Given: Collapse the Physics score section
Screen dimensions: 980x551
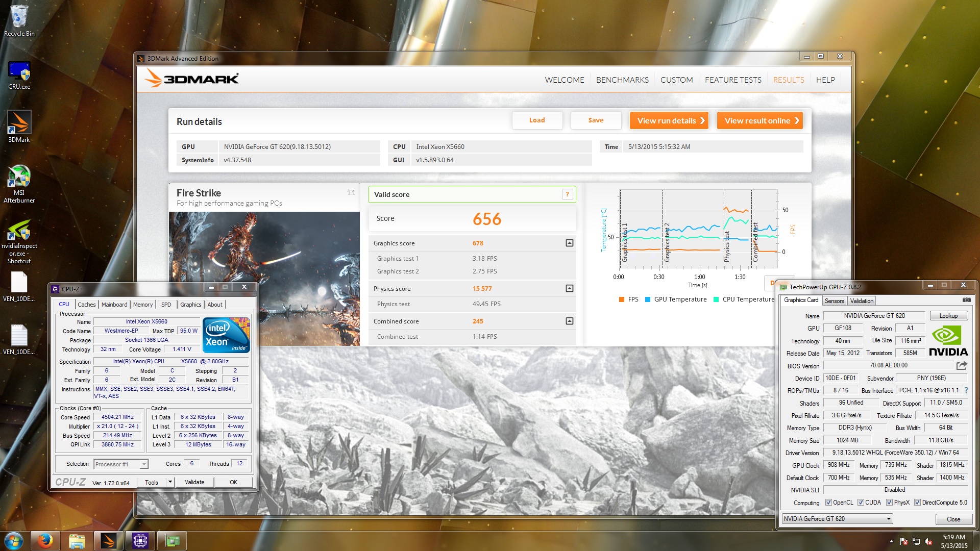Looking at the screenshot, I should tap(570, 289).
